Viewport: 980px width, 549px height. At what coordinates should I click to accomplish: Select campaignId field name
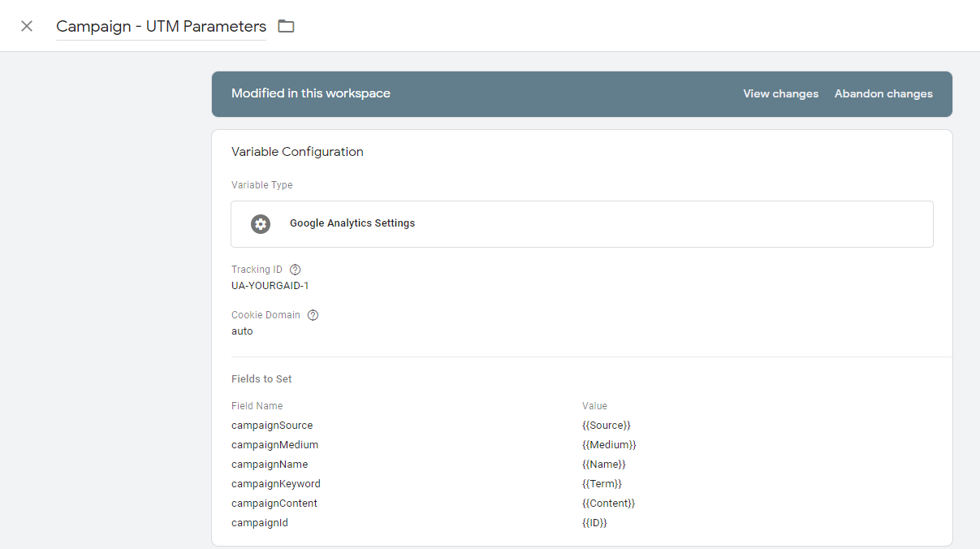point(260,523)
